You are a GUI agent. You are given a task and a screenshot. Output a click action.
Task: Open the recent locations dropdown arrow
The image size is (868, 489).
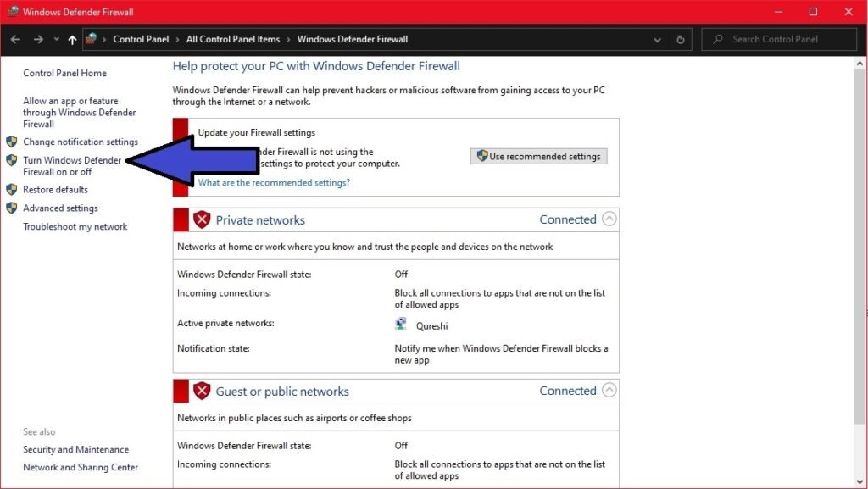[x=56, y=40]
